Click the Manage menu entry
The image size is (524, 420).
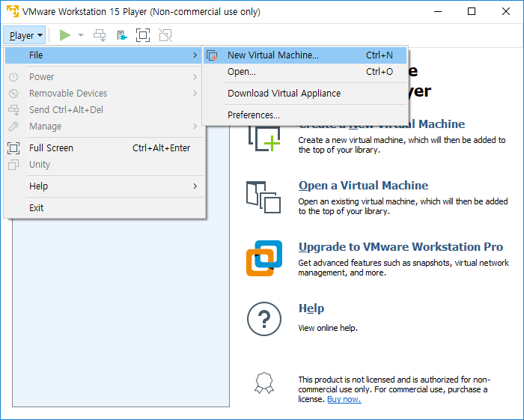pyautogui.click(x=105, y=127)
